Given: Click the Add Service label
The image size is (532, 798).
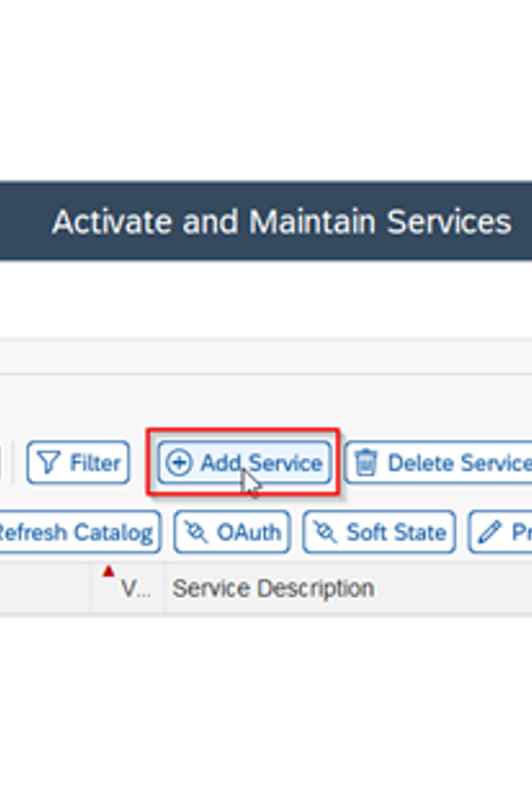Looking at the screenshot, I should pyautogui.click(x=261, y=462).
